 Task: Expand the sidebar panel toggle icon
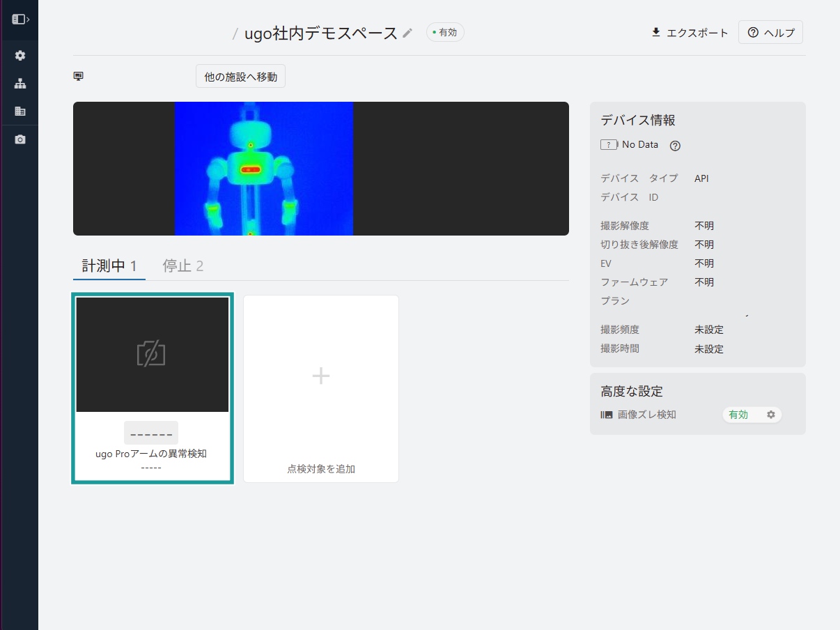[20, 20]
